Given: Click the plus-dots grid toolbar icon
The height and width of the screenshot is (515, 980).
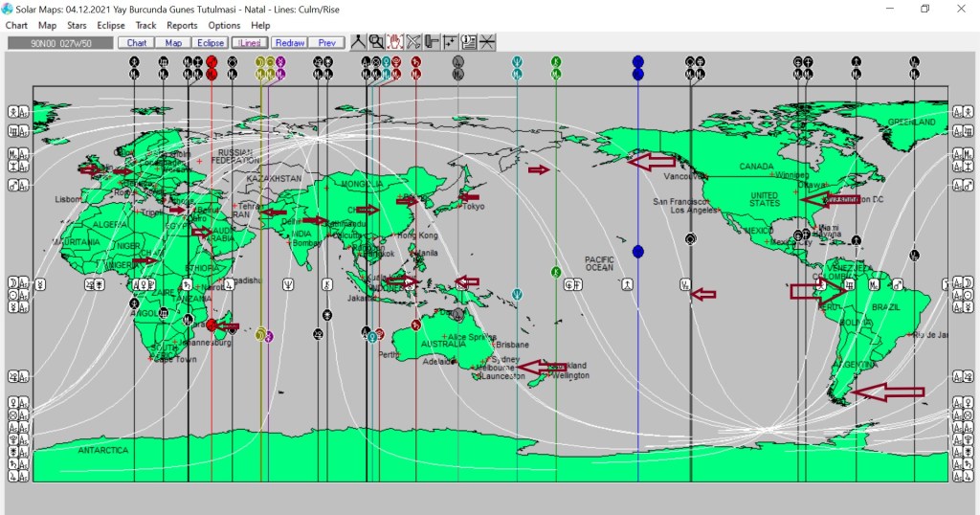Looking at the screenshot, I should [x=450, y=42].
